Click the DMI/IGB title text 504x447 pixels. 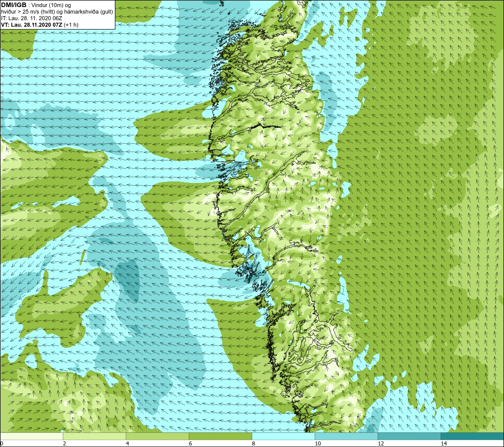coord(14,5)
